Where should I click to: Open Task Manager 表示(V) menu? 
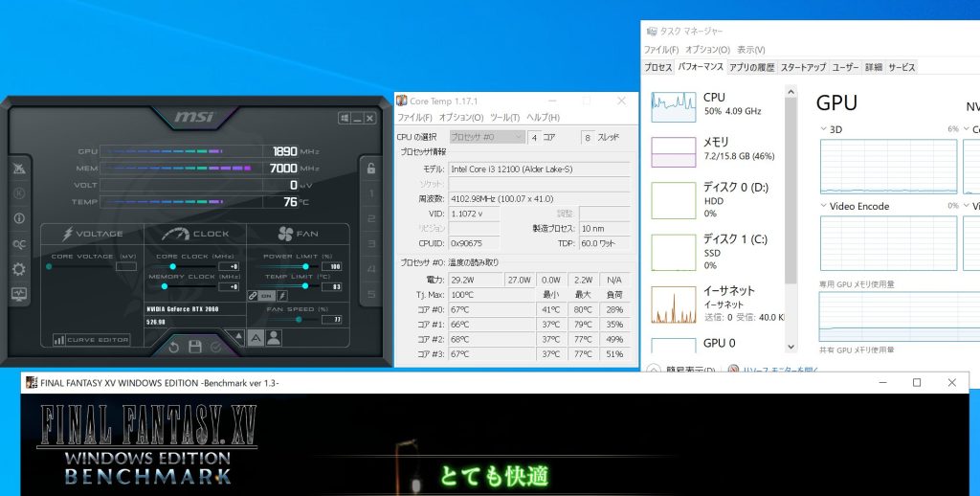tap(750, 50)
